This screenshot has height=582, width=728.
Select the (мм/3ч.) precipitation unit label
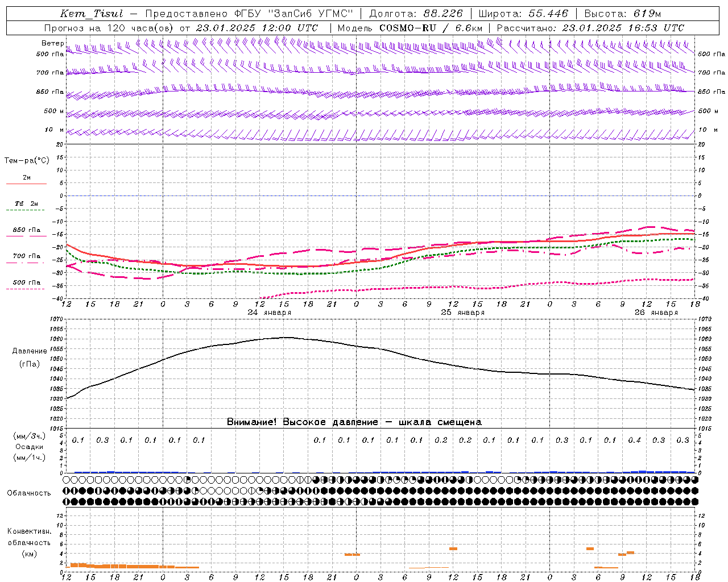30,436
